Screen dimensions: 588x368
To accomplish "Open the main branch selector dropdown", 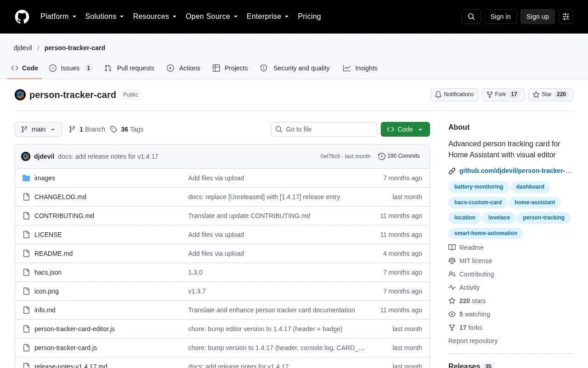I will (x=39, y=129).
